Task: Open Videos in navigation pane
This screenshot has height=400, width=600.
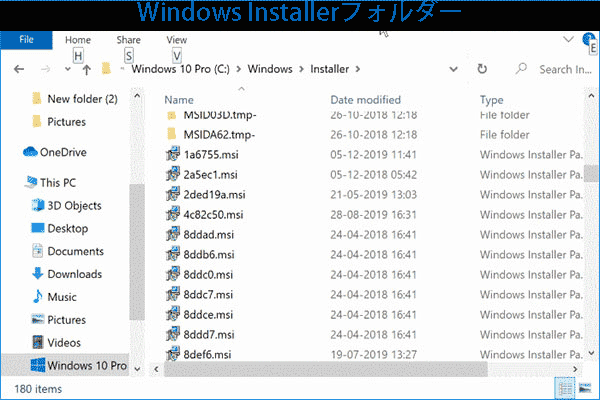Action: pos(64,343)
